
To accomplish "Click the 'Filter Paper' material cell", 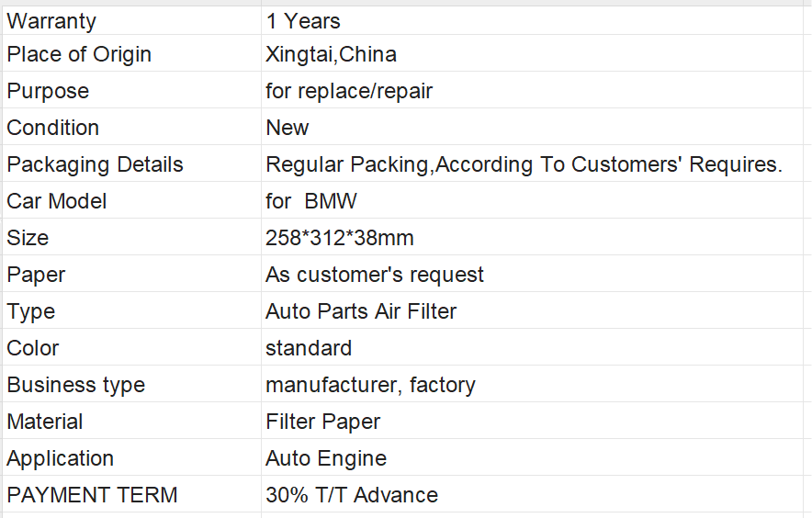I will 533,422.
